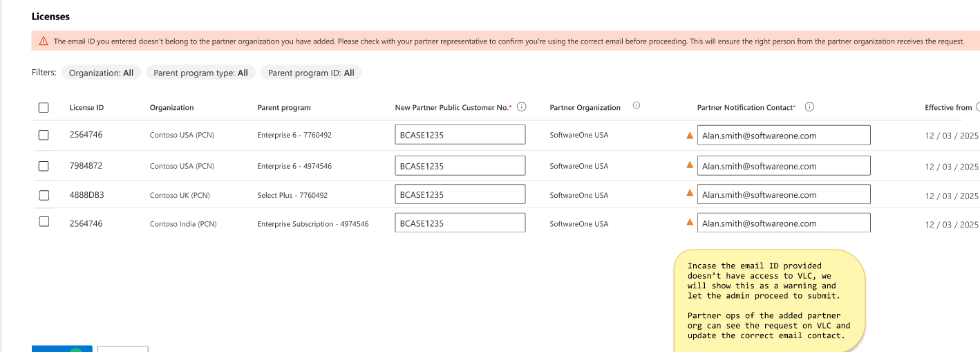Click warning icon on Contoso India row
This screenshot has height=352, width=980.
click(690, 222)
